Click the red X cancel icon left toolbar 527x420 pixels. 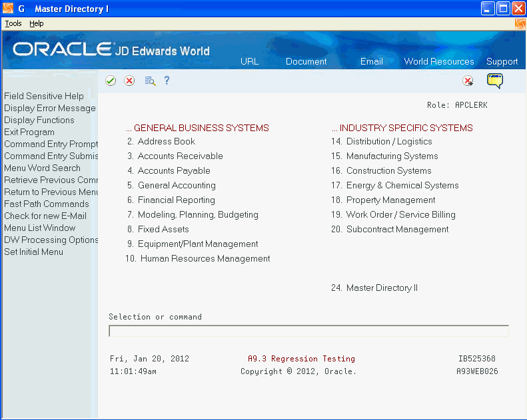[129, 81]
